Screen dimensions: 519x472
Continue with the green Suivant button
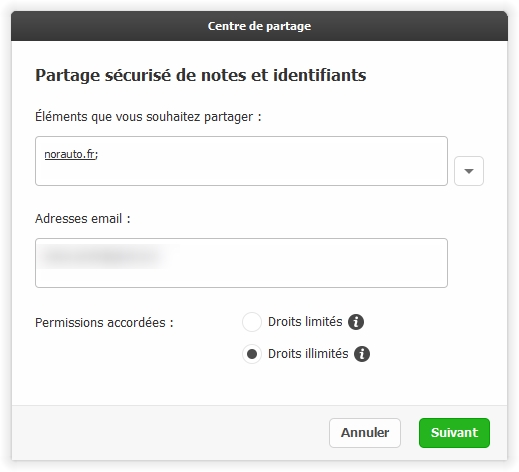click(x=454, y=433)
